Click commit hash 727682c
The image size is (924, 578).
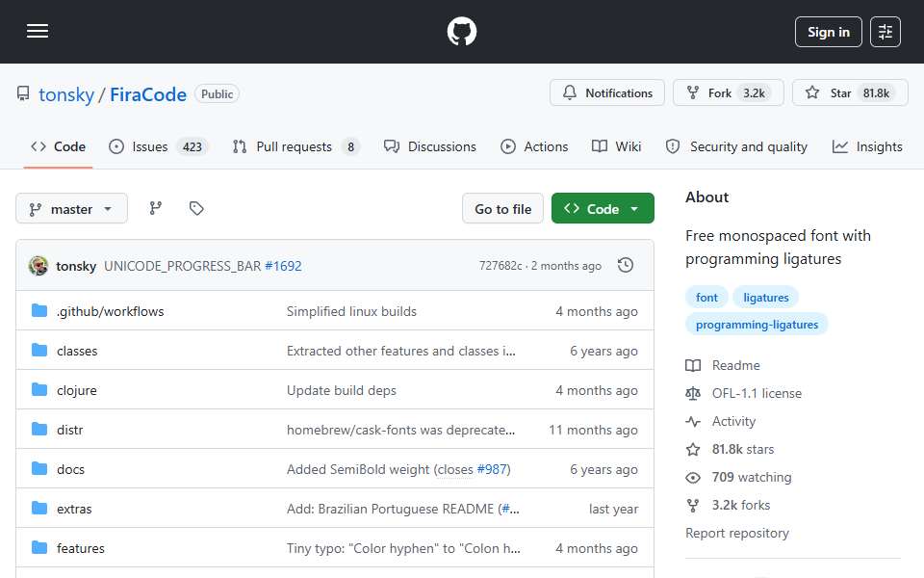[500, 266]
